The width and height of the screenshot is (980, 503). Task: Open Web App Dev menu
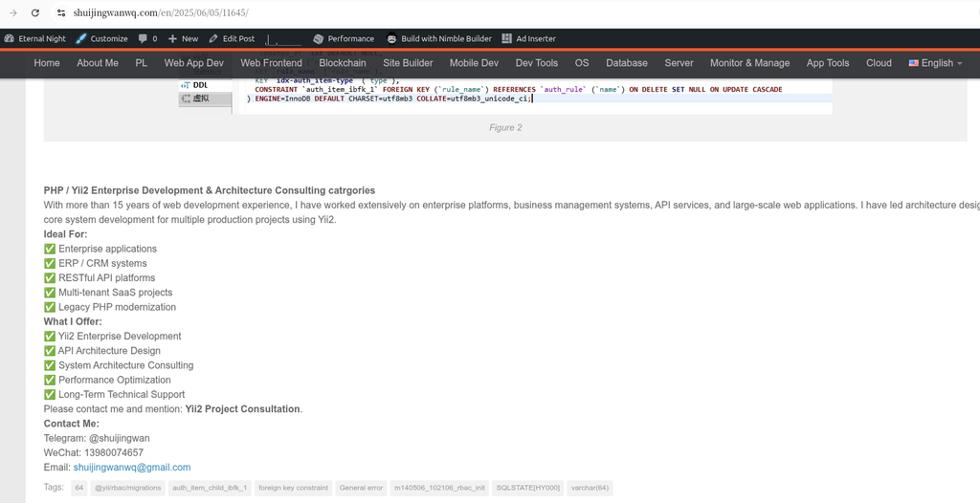[193, 63]
